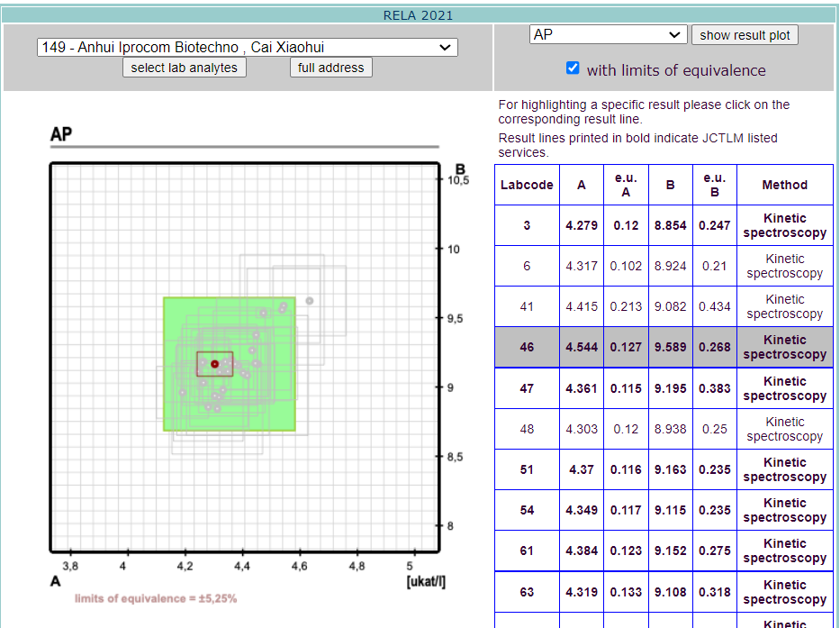Click the Method column header
The height and width of the screenshot is (628, 840).
pyautogui.click(x=784, y=185)
